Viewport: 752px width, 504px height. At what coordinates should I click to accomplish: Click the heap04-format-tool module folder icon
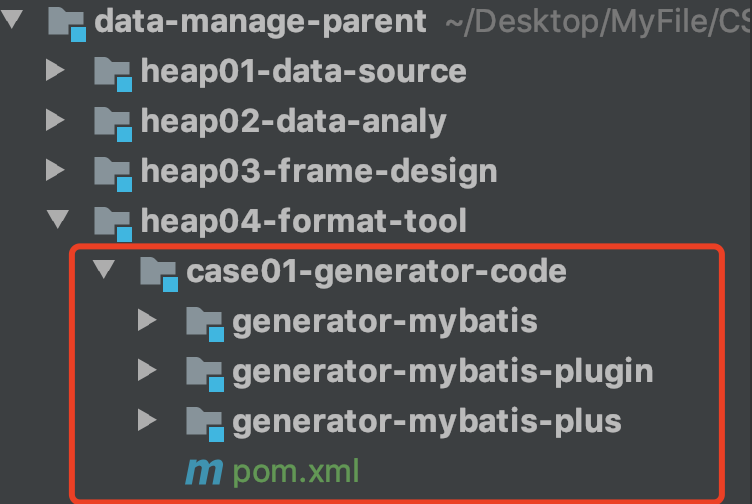(x=113, y=224)
